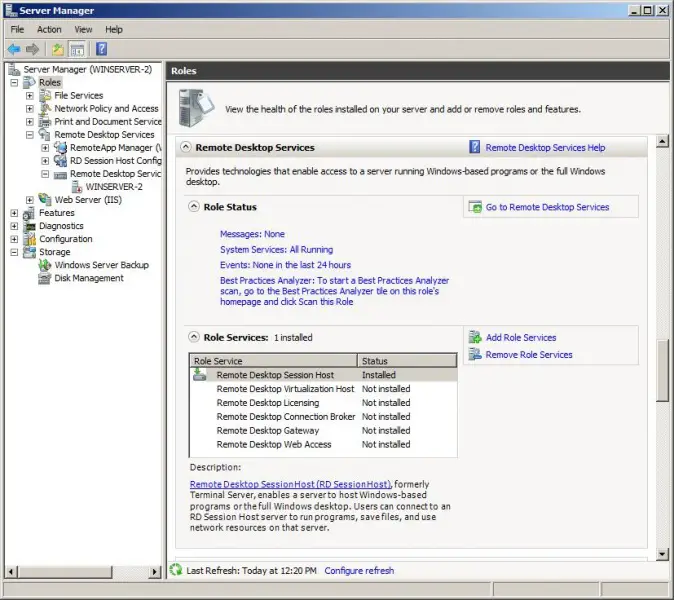
Task: Open the Remote Desktop Services Help link
Action: [x=545, y=147]
